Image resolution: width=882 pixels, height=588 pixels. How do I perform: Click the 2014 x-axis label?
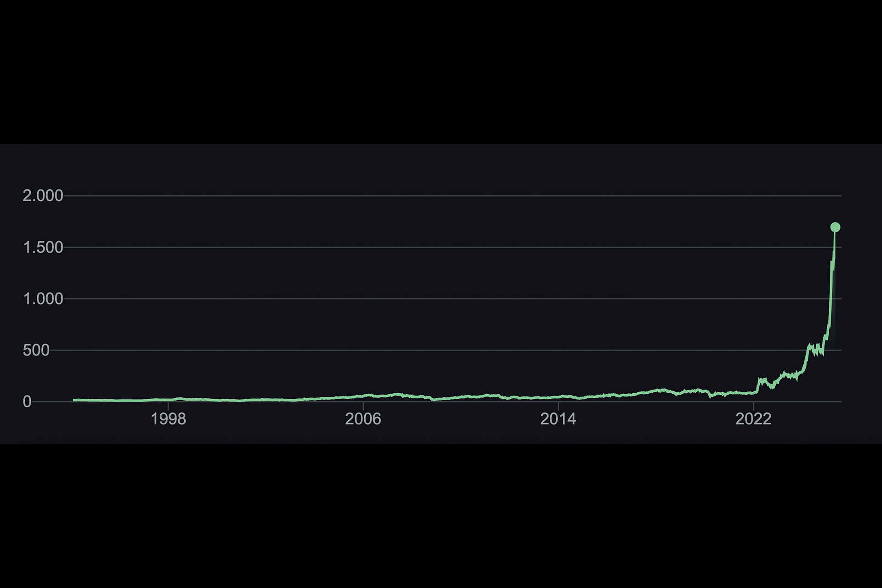[x=558, y=418]
